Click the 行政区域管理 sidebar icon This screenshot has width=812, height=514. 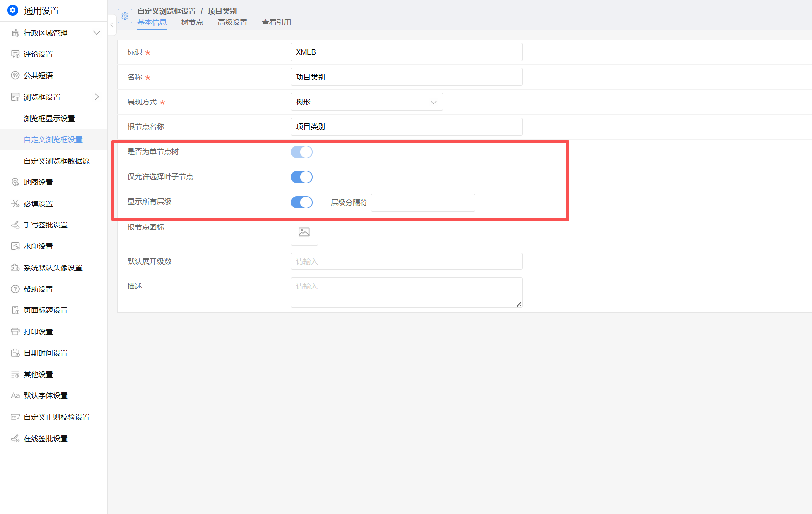click(x=15, y=33)
